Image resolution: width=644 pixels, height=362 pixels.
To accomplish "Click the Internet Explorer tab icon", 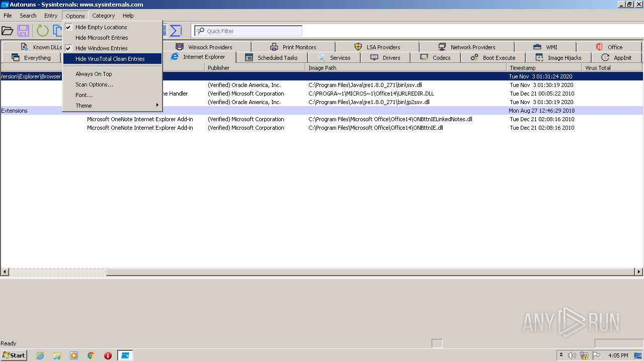I will point(175,57).
